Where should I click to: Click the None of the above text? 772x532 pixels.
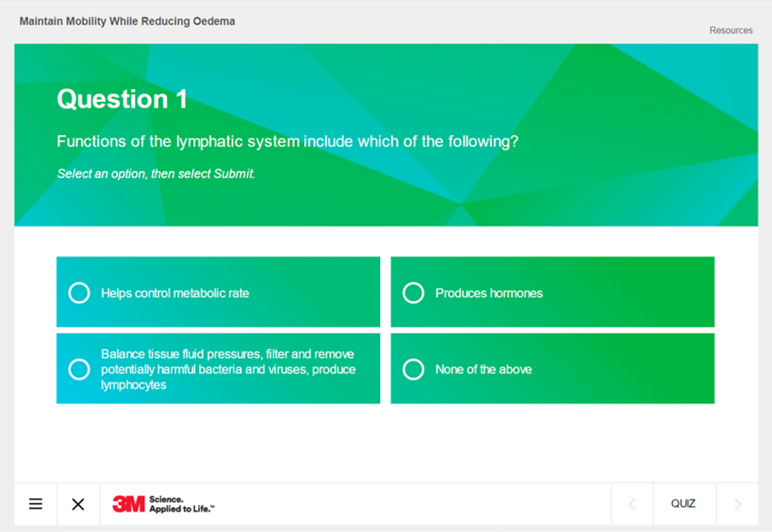coord(483,370)
